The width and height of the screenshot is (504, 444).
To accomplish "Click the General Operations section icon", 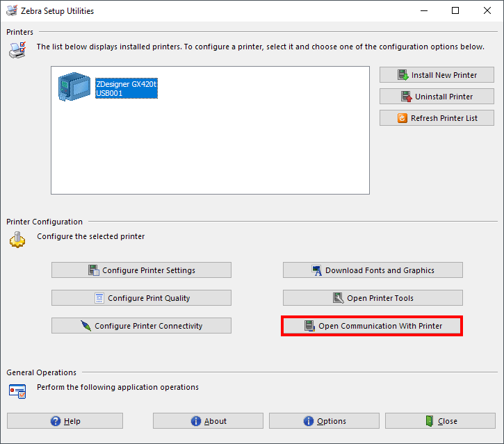I will [17, 390].
